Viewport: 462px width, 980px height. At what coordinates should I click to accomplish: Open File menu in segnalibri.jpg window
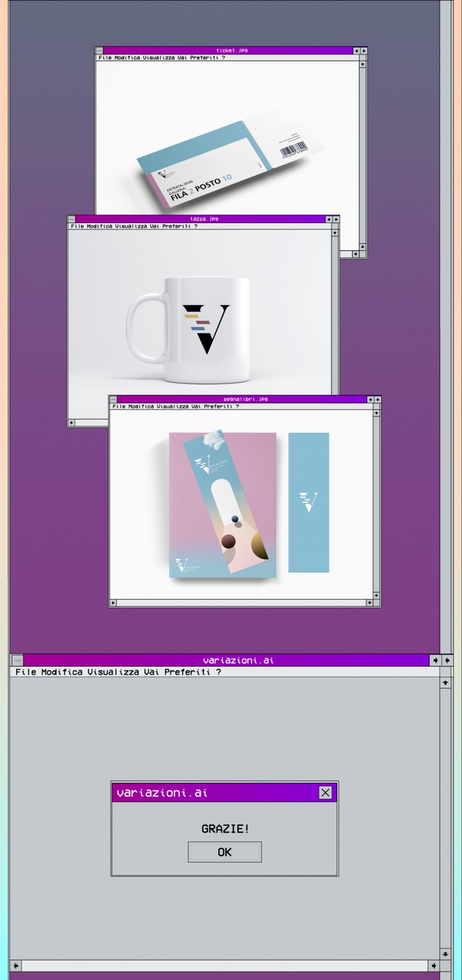pos(119,407)
